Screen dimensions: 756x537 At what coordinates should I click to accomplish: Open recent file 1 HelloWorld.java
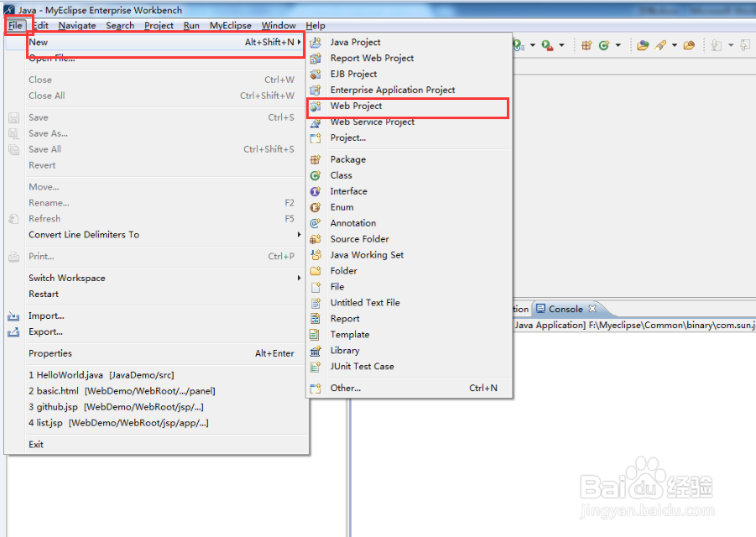tap(157, 375)
